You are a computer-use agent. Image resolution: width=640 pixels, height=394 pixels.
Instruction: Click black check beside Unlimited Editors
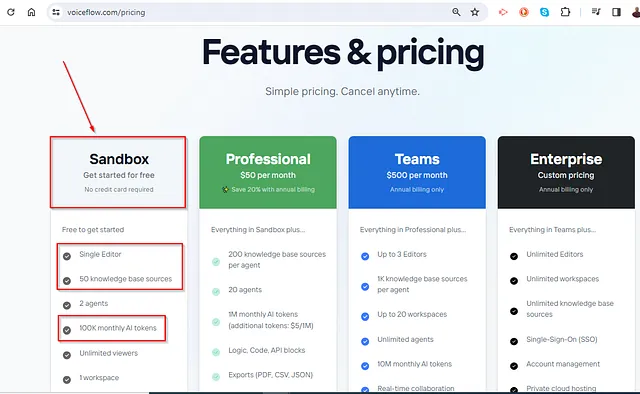pyautogui.click(x=514, y=256)
